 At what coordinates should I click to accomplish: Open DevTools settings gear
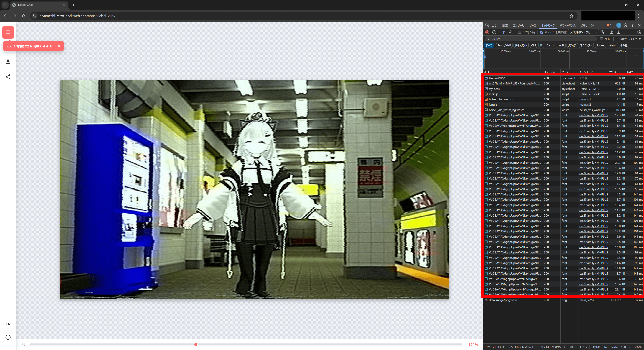click(x=625, y=25)
